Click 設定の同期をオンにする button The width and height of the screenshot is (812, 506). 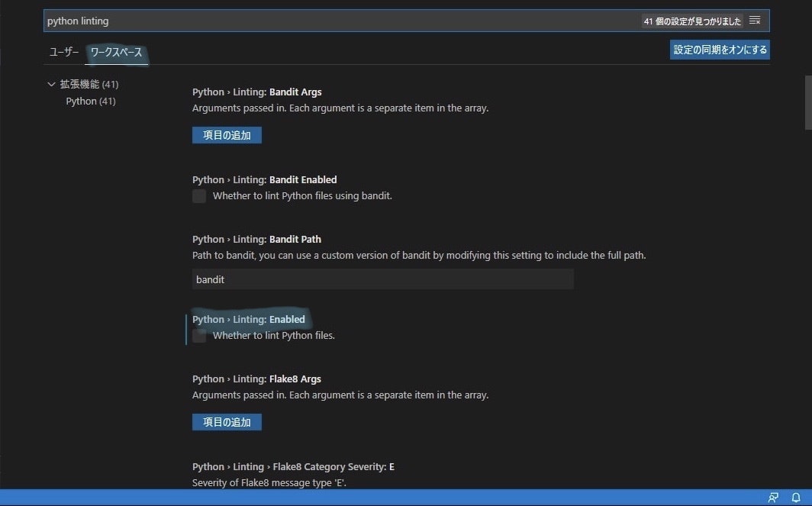pos(720,50)
